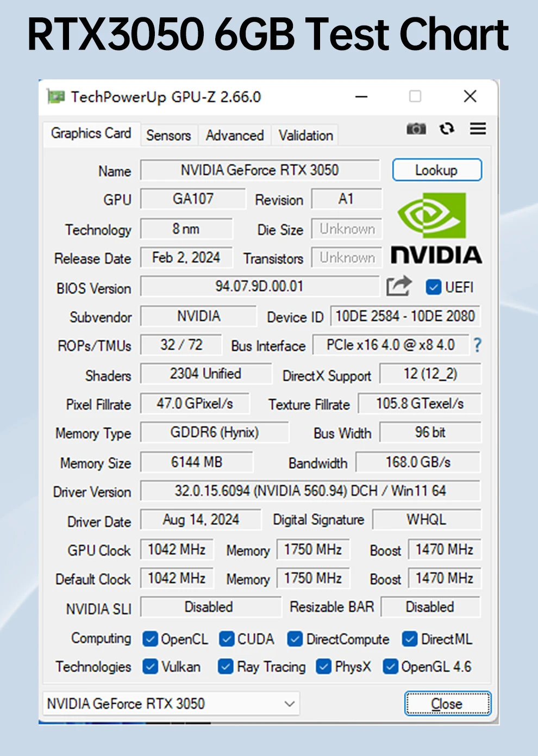Viewport: 538px width, 756px height.
Task: Close the window using the X icon
Action: pos(470,97)
